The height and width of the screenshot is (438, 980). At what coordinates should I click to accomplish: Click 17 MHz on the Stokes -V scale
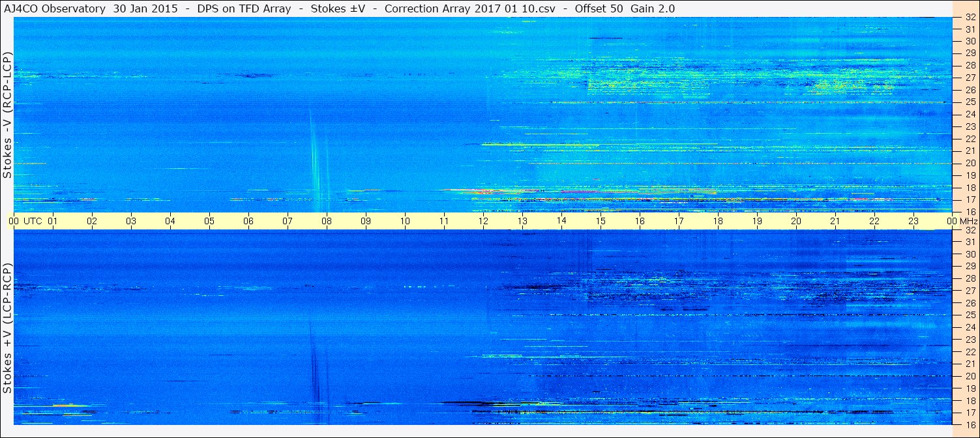(970, 199)
